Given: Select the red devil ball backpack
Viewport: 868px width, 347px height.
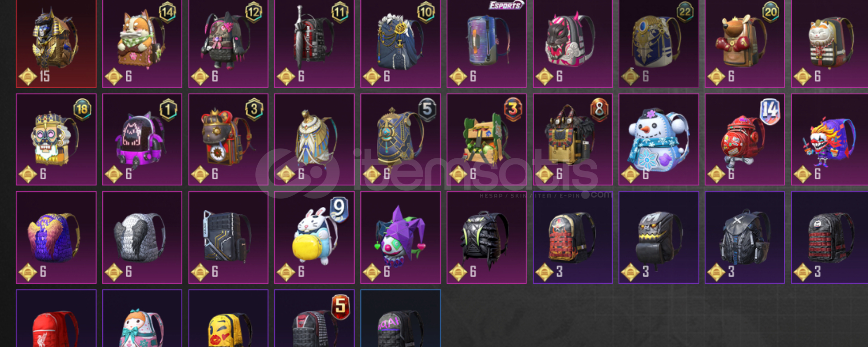Looking at the screenshot, I should pyautogui.click(x=745, y=140).
